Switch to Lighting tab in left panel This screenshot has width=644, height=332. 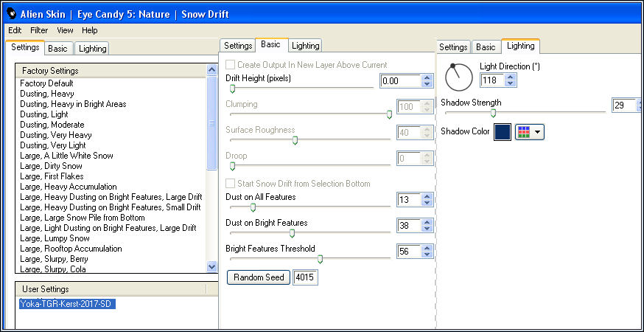[92, 49]
